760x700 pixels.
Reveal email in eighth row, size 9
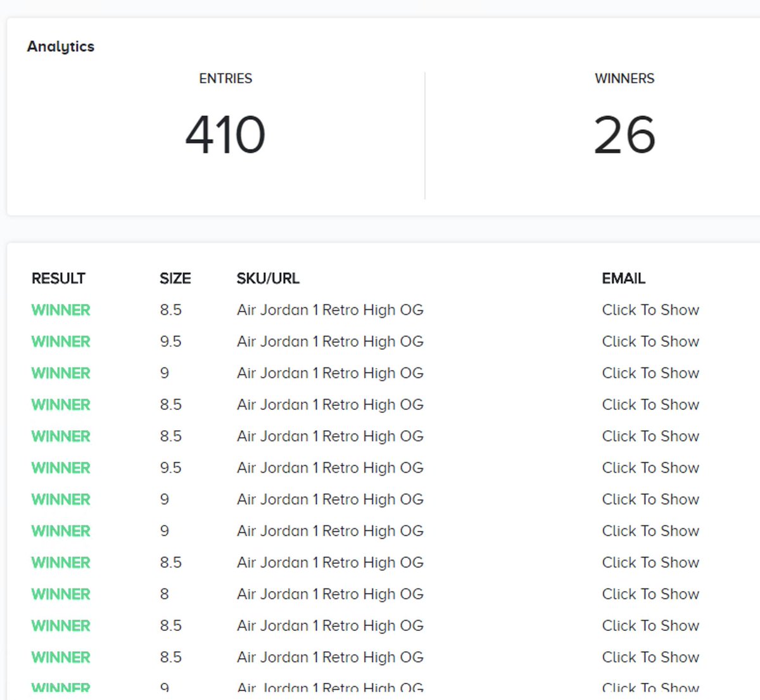coord(650,531)
